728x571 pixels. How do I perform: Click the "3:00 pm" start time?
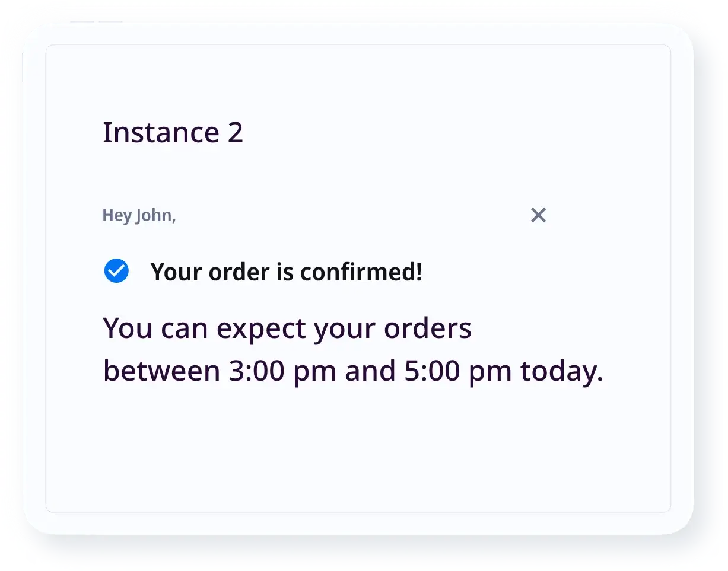282,372
